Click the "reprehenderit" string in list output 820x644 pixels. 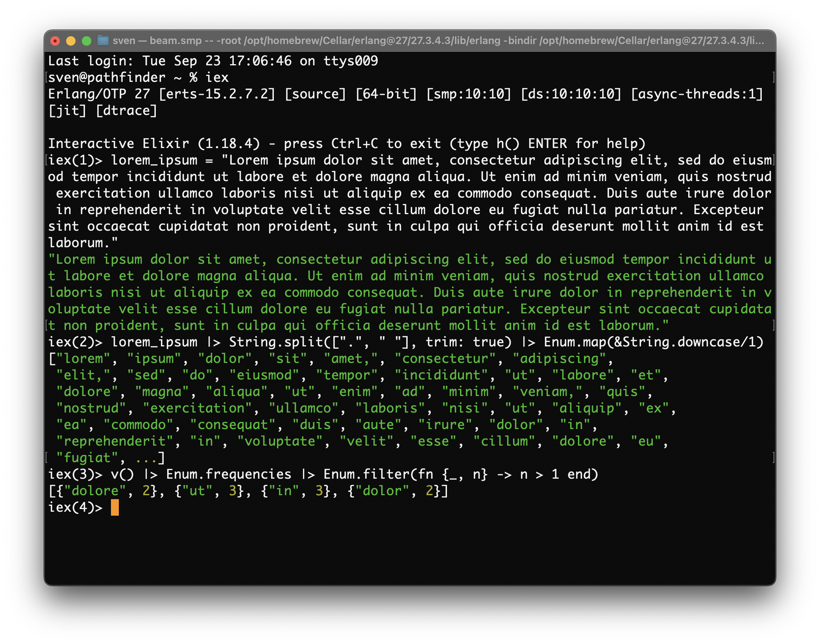(x=115, y=441)
